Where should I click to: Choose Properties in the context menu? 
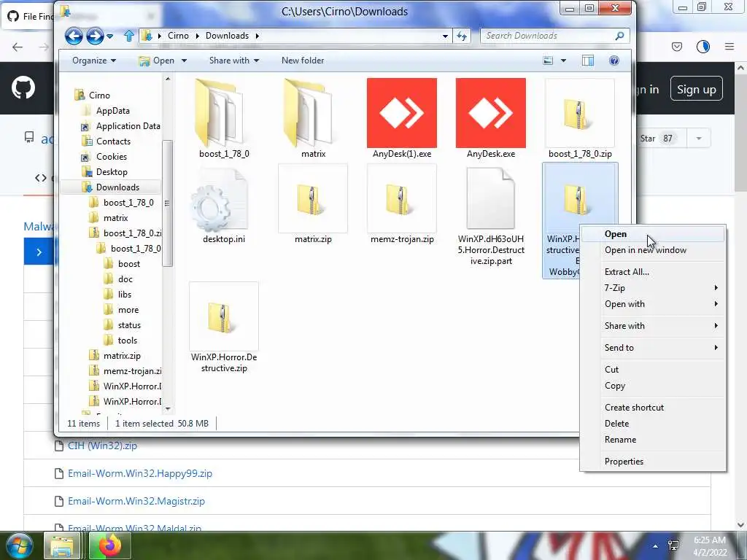tap(653, 462)
